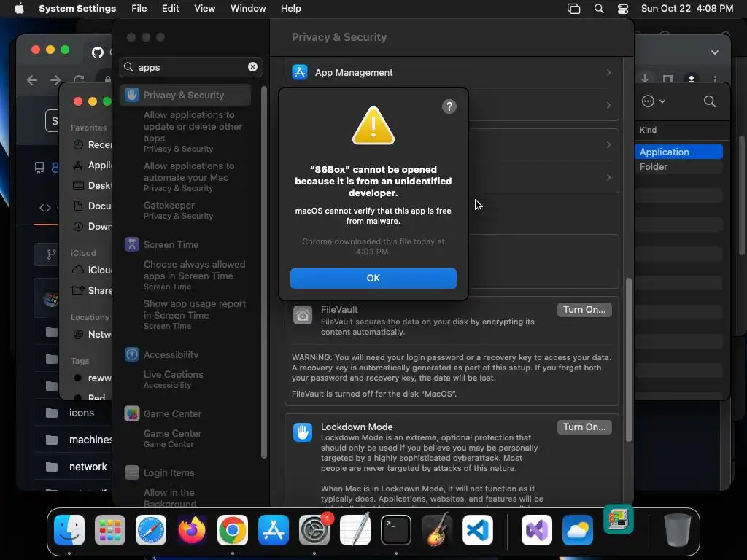Open help for the unidentified developer alert
The width and height of the screenshot is (747, 560).
[449, 106]
